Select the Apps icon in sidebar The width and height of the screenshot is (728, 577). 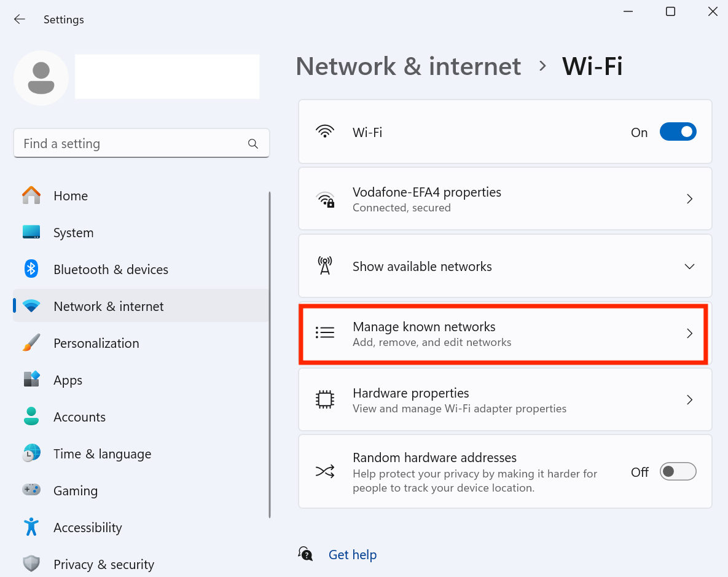pos(31,380)
